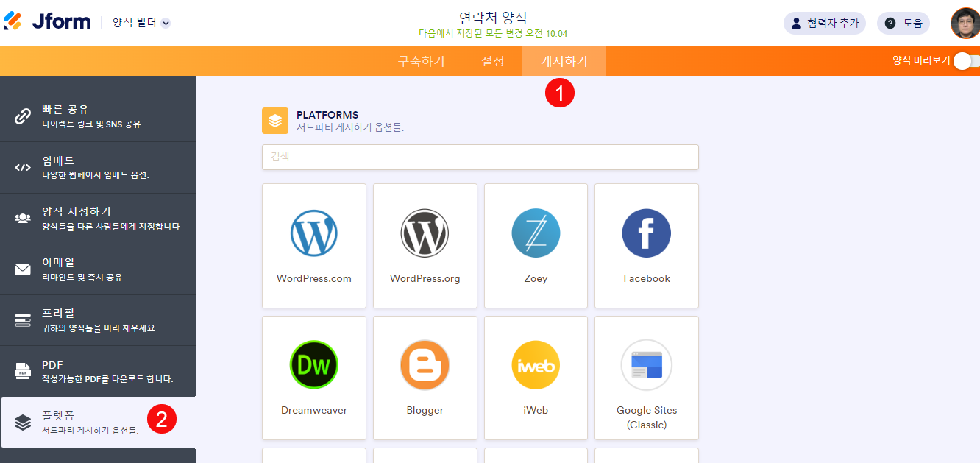980x463 pixels.
Task: Open 양식 지정하기 in sidebar
Action: click(98, 219)
